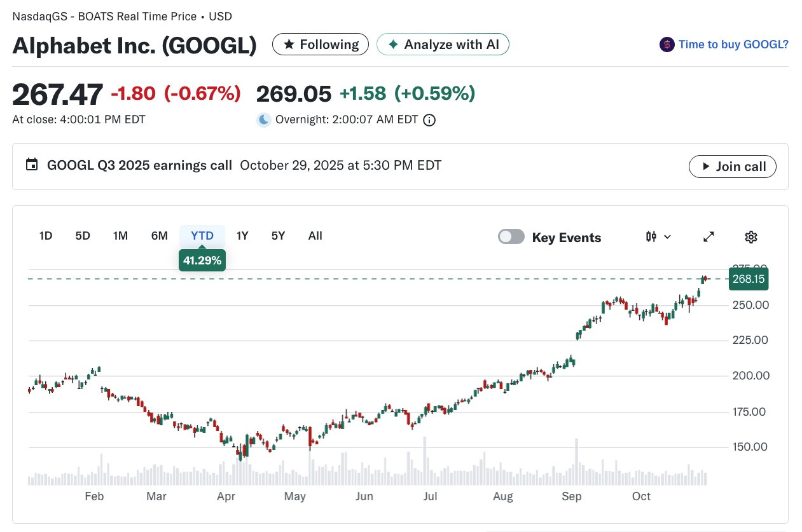The width and height of the screenshot is (802, 532).
Task: Click the 200.00 axis label
Action: coord(750,376)
